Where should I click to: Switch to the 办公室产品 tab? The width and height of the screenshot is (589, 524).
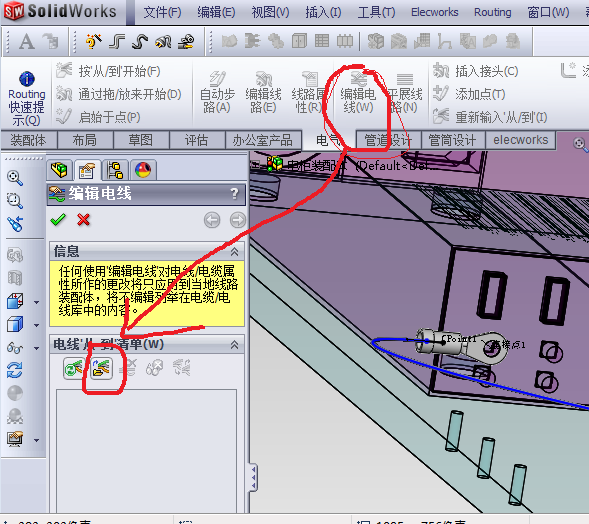pyautogui.click(x=263, y=140)
